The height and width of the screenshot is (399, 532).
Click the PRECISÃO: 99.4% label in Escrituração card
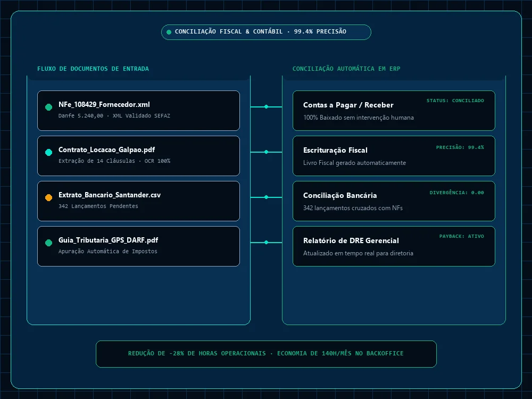(460, 147)
